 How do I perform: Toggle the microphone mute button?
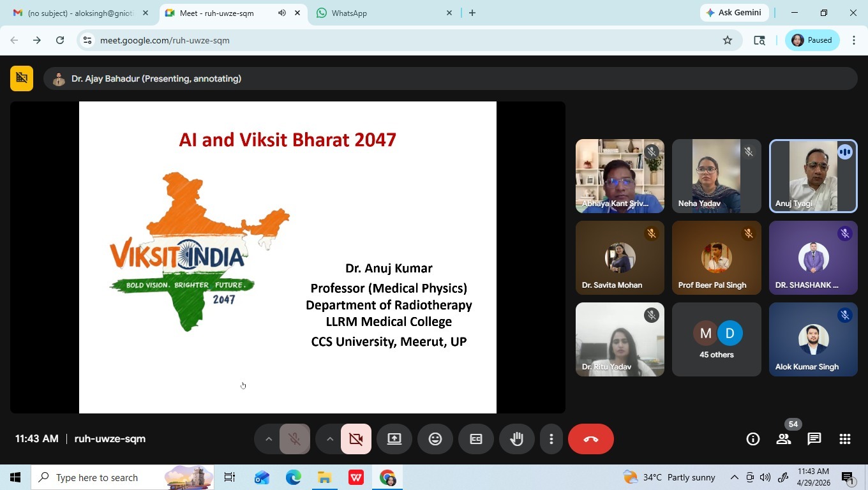click(x=295, y=439)
